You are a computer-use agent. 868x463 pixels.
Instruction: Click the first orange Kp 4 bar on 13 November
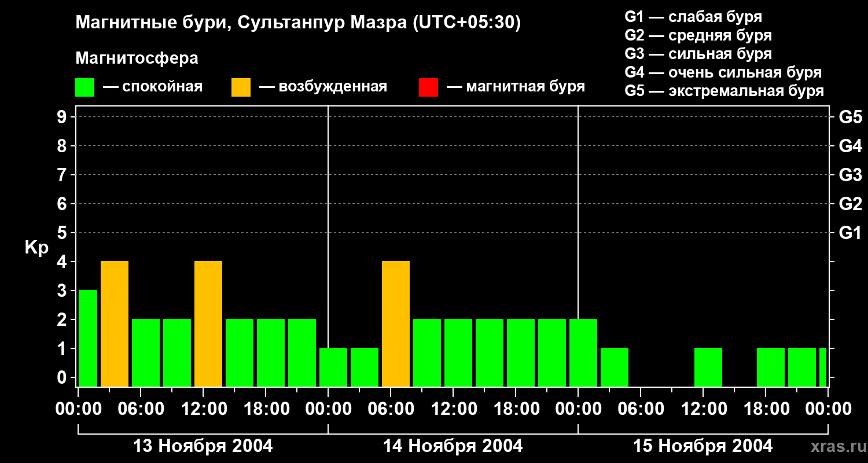tap(115, 324)
